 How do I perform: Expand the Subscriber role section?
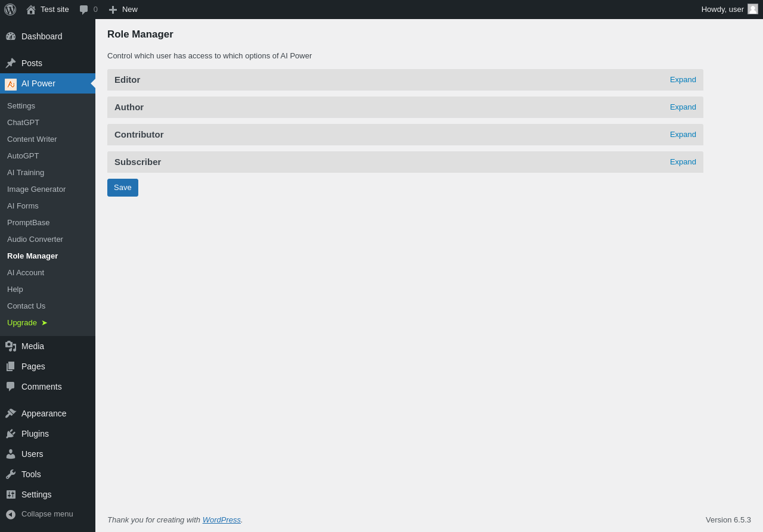point(683,162)
